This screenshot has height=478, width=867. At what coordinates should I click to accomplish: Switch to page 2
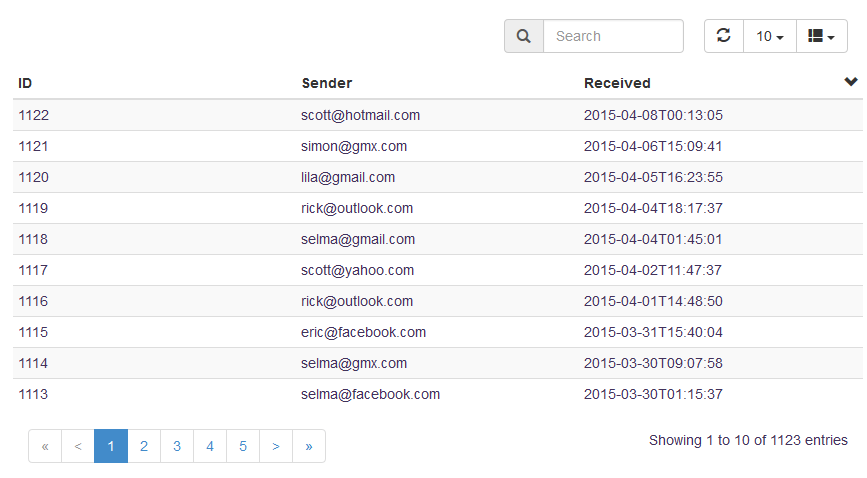click(144, 446)
